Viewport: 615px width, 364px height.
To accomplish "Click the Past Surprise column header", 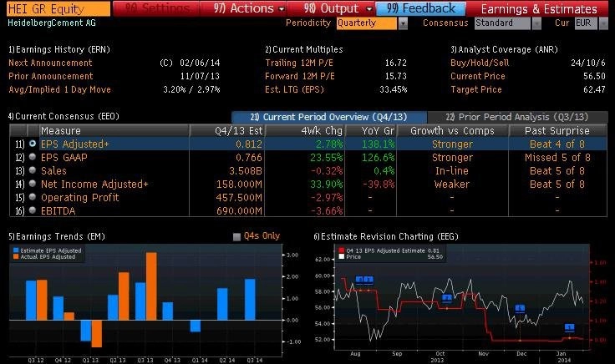I will [557, 130].
